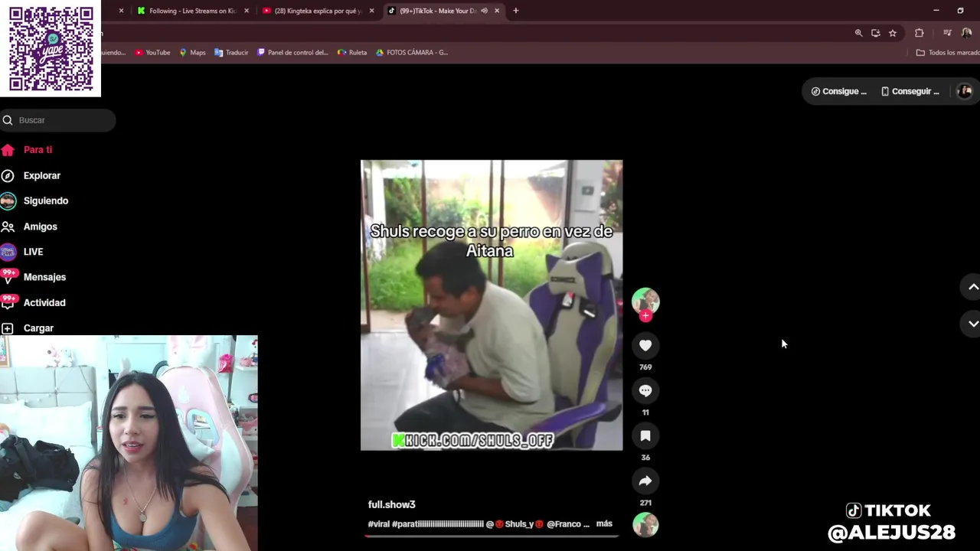This screenshot has width=980, height=551.
Task: Click the browser zoom magnifier icon
Action: pyautogui.click(x=858, y=33)
